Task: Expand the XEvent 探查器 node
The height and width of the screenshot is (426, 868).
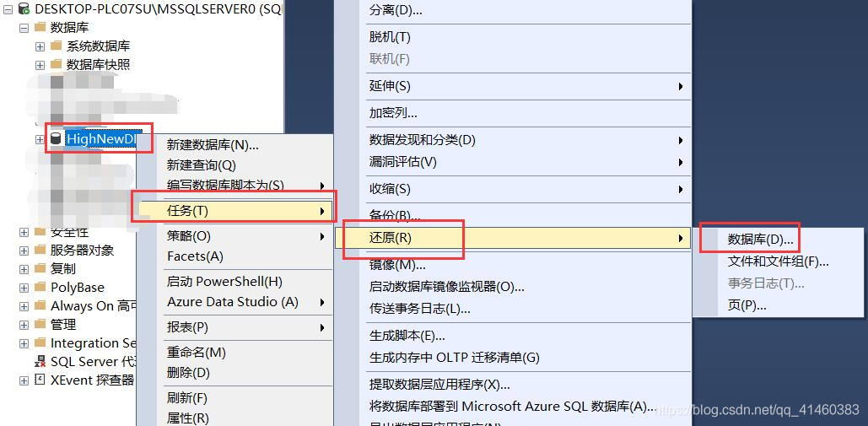Action: [x=24, y=380]
